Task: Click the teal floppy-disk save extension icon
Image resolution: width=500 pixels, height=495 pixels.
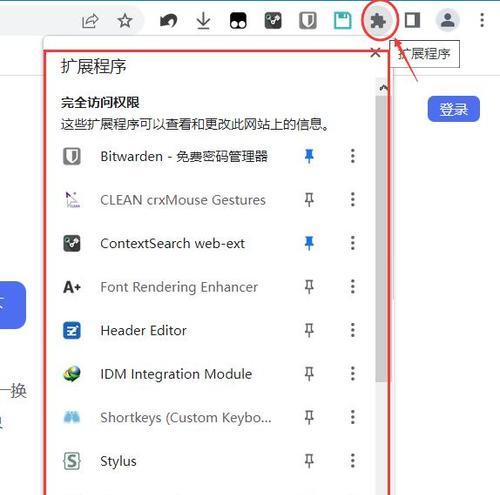Action: [343, 21]
